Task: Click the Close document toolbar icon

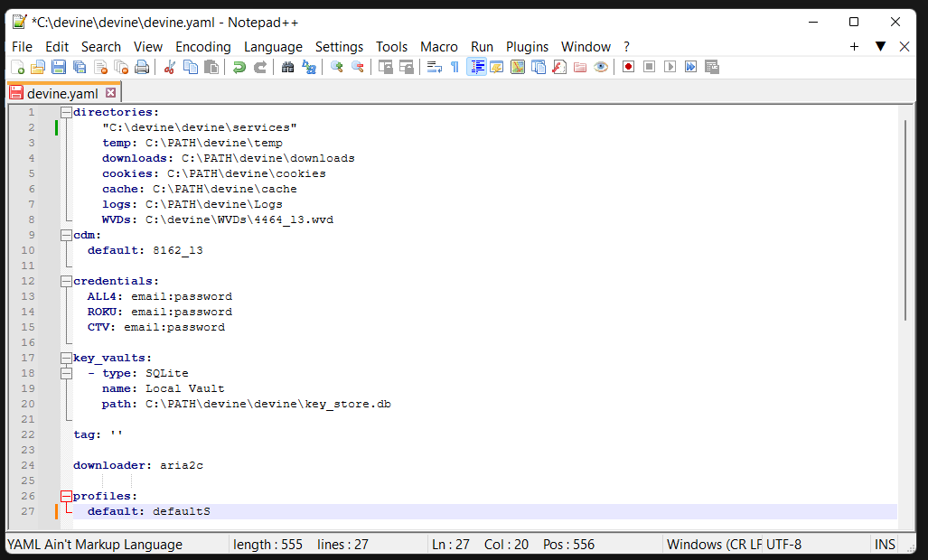Action: (x=100, y=67)
